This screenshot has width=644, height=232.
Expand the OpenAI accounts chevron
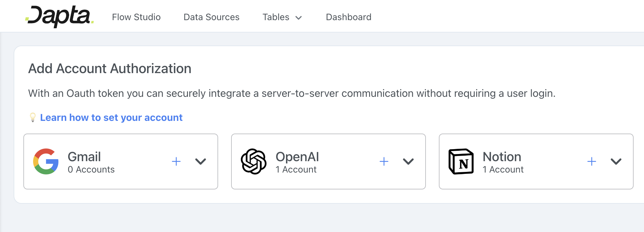click(x=408, y=161)
